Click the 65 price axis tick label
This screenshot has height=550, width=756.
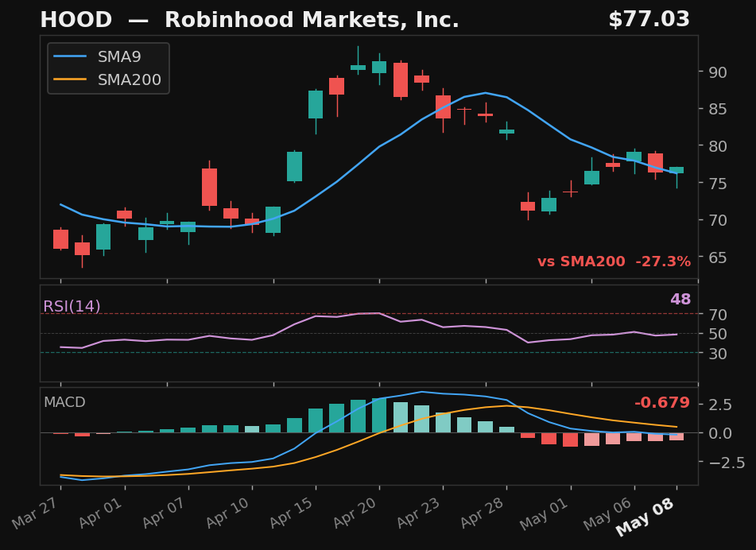pyautogui.click(x=717, y=258)
